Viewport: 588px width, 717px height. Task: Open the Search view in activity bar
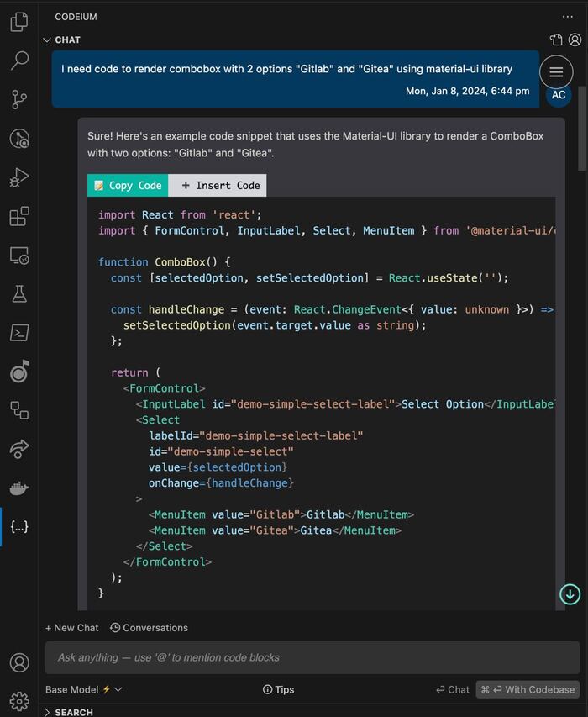point(18,61)
